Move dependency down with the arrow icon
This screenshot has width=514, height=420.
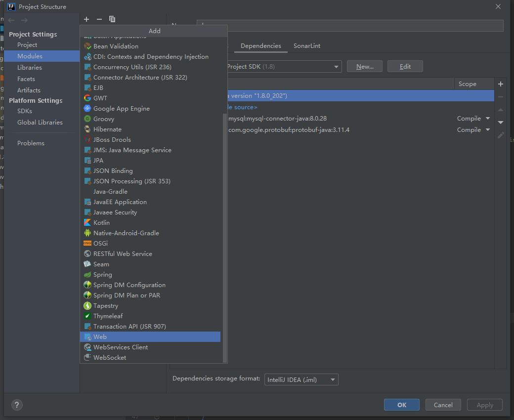[x=501, y=122]
